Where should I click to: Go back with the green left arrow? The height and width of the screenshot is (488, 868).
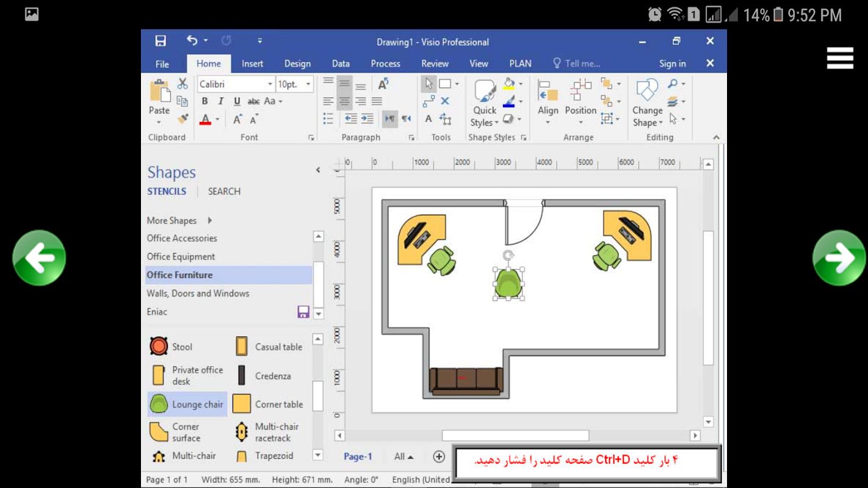(39, 258)
